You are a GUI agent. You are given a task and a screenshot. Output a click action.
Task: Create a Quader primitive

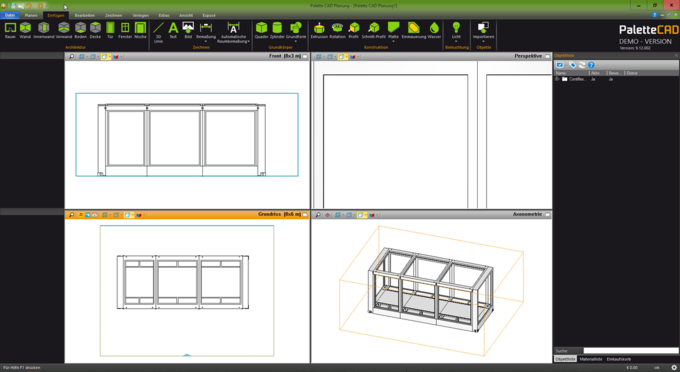coord(261,30)
